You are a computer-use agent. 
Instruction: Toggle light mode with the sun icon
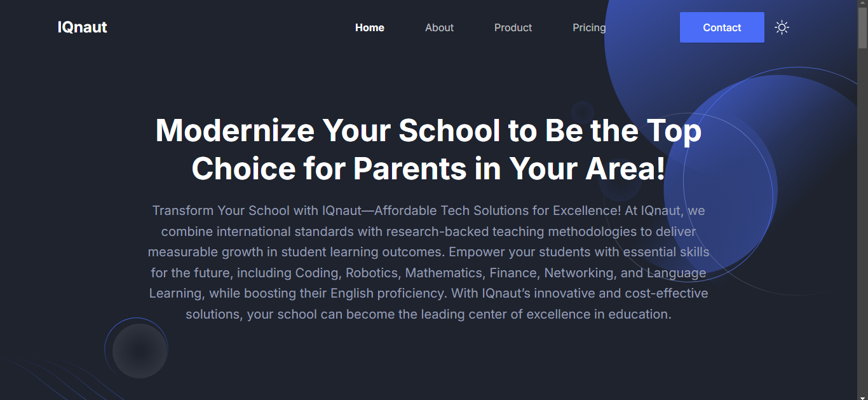click(x=782, y=27)
